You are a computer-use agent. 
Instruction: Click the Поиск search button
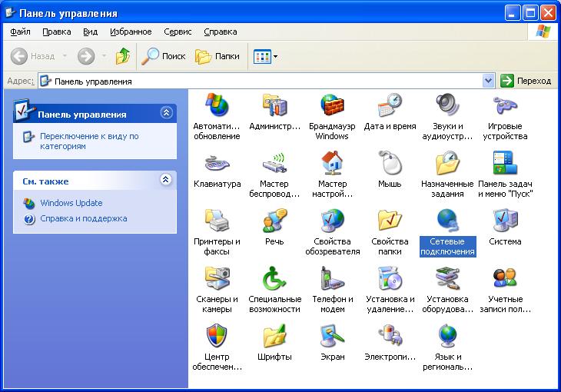pos(163,56)
